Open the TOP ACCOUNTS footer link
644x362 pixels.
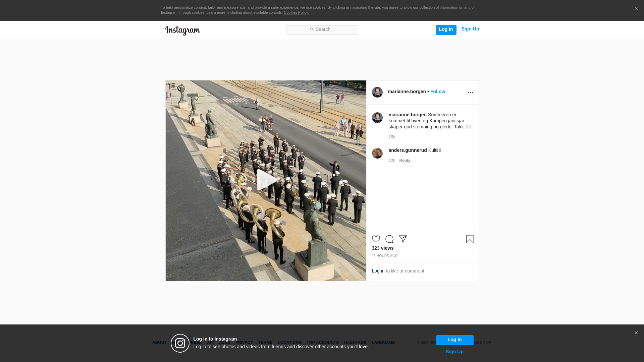[323, 343]
